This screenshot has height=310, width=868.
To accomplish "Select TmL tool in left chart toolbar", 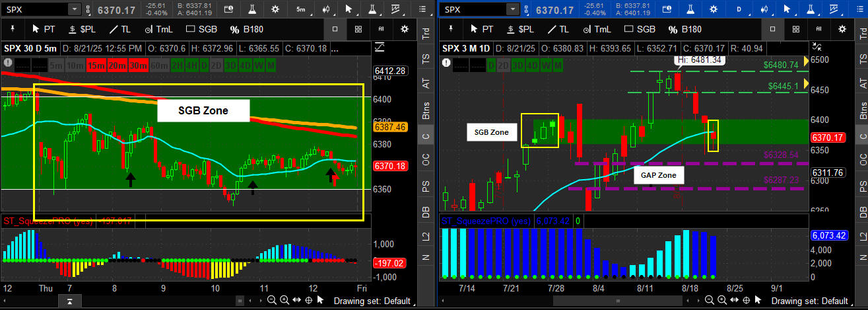I will tap(158, 29).
